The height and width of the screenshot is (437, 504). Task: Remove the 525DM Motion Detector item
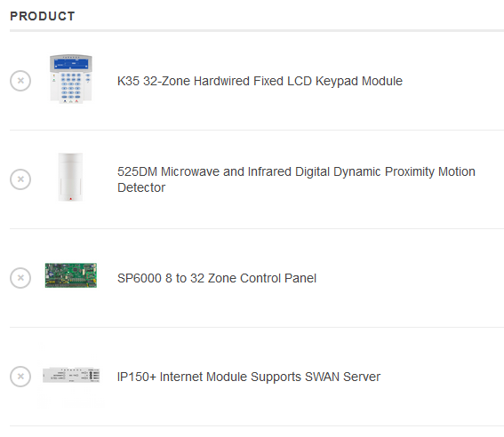[20, 179]
